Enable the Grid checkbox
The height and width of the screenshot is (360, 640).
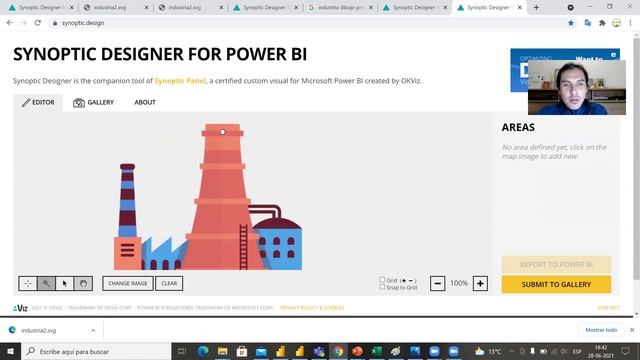382,280
